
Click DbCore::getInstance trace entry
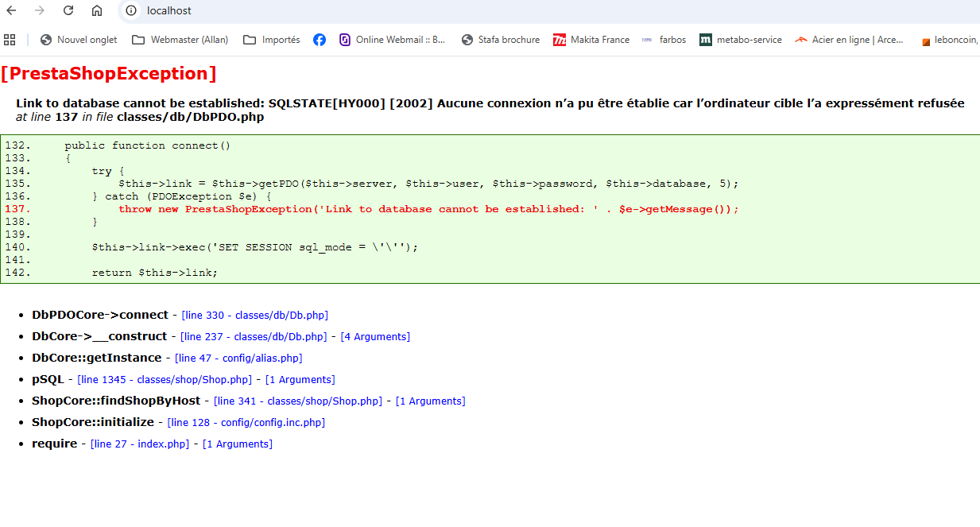(x=97, y=358)
